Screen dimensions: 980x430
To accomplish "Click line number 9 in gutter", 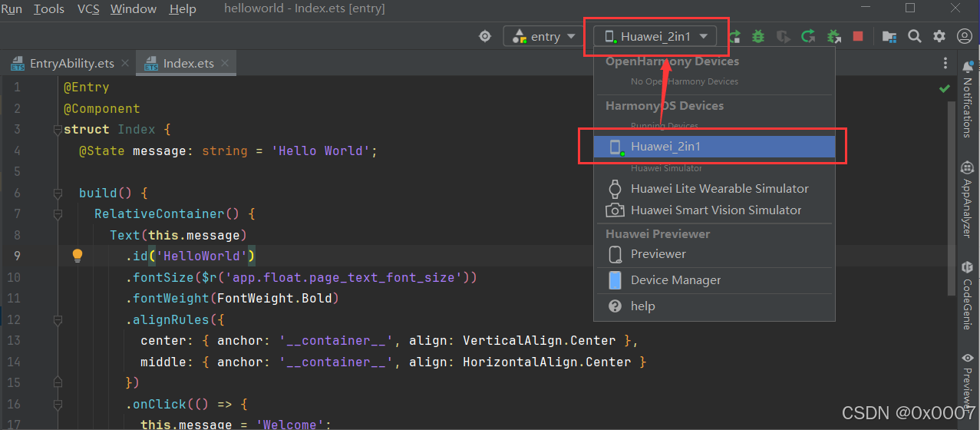I will click(x=18, y=256).
